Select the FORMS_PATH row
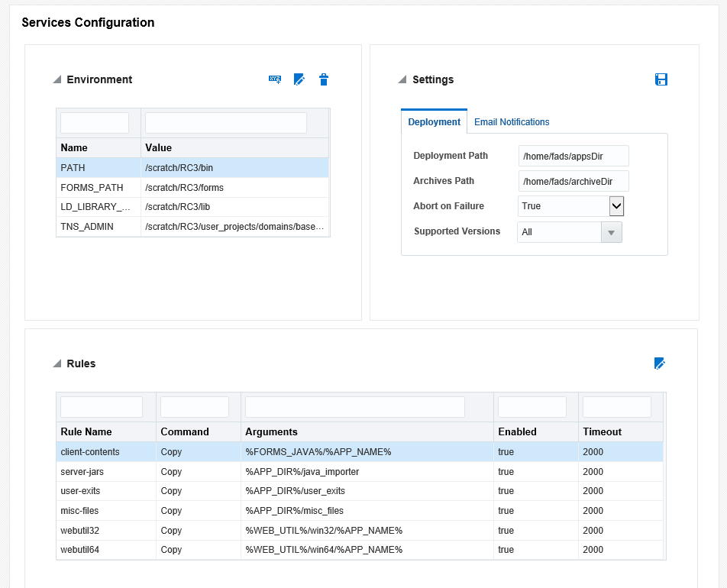 click(192, 187)
